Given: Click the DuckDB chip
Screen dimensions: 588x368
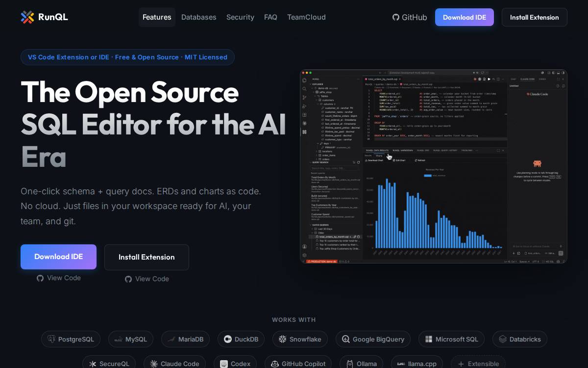Looking at the screenshot, I should 241,339.
